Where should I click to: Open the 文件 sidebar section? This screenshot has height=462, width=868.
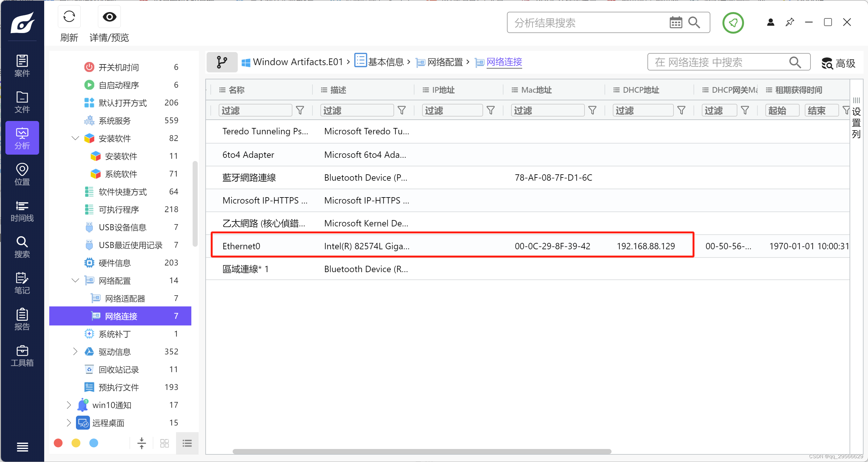point(22,102)
